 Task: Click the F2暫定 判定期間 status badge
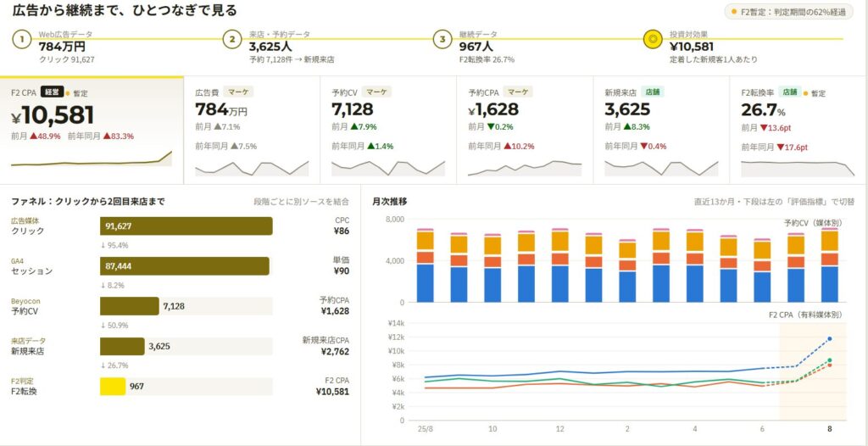(788, 11)
